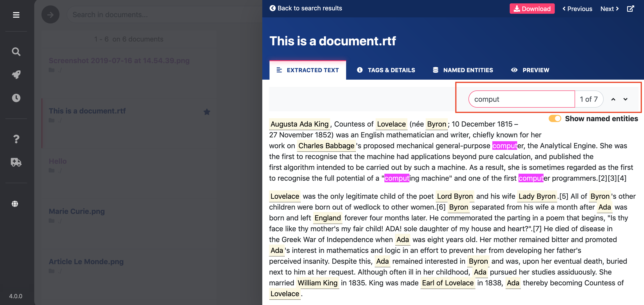The height and width of the screenshot is (305, 644).
Task: Open Article Le Monde.png result
Action: click(x=86, y=261)
